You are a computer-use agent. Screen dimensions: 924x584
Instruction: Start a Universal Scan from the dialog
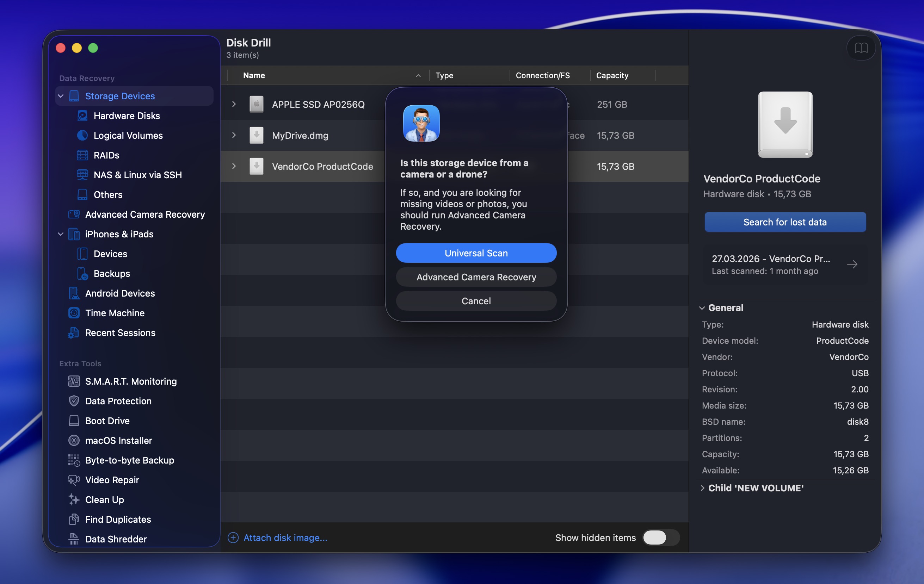476,253
